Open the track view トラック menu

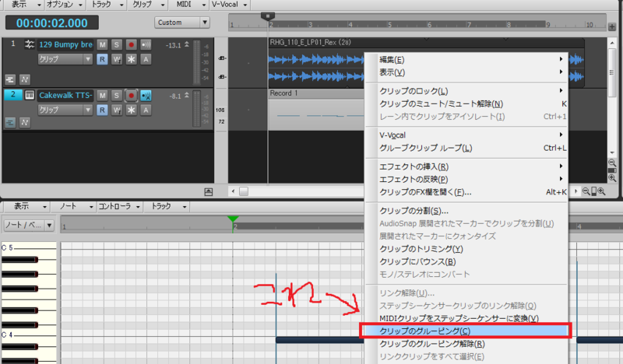point(107,5)
